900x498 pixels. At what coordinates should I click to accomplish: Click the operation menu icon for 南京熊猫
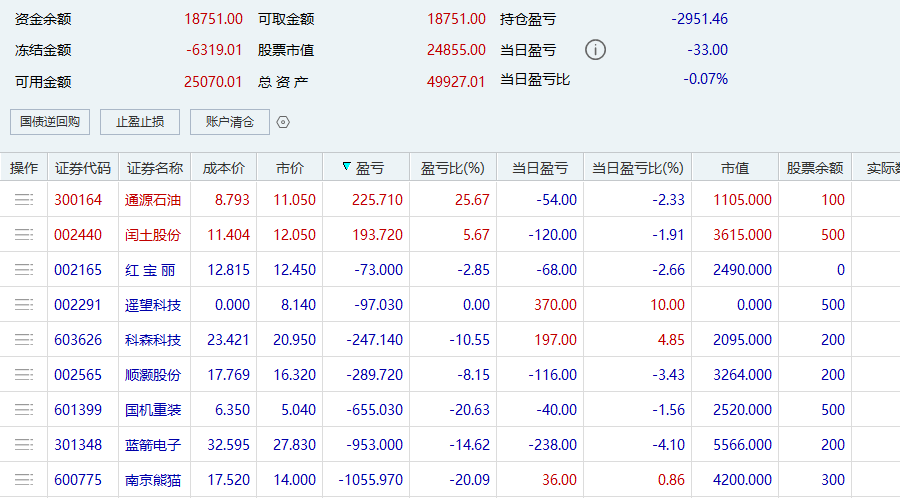[x=24, y=480]
